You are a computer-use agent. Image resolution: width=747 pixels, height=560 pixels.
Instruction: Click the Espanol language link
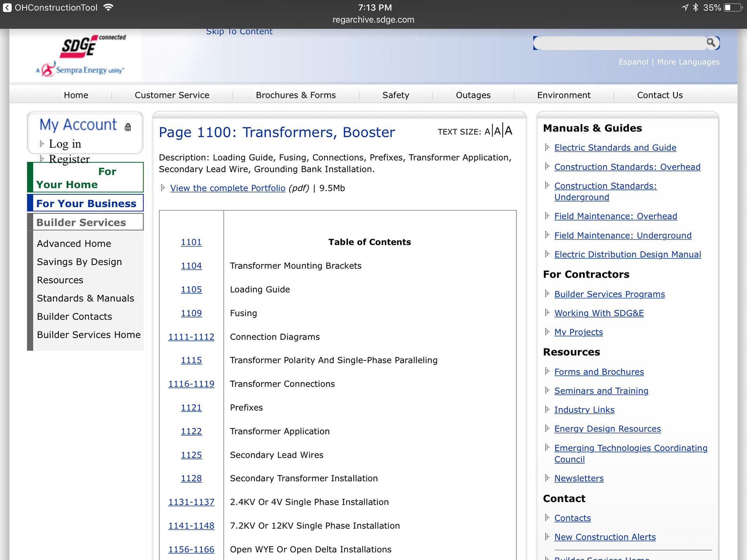633,62
